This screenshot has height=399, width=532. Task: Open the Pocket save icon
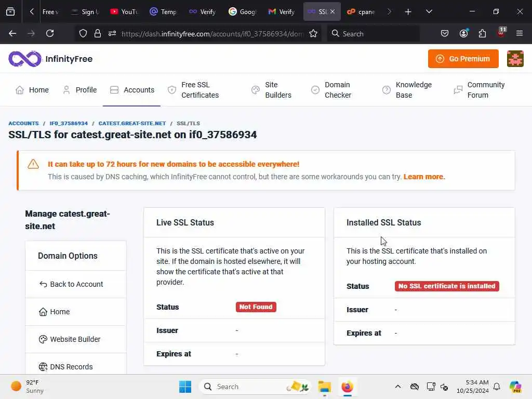[x=445, y=33]
